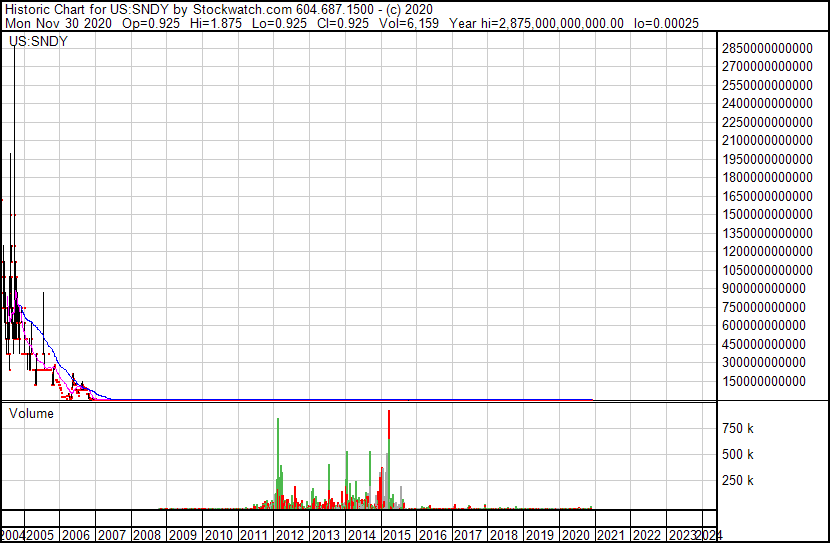Click the Stockwatch.com text in the header
This screenshot has width=830, height=543.
coord(242,10)
